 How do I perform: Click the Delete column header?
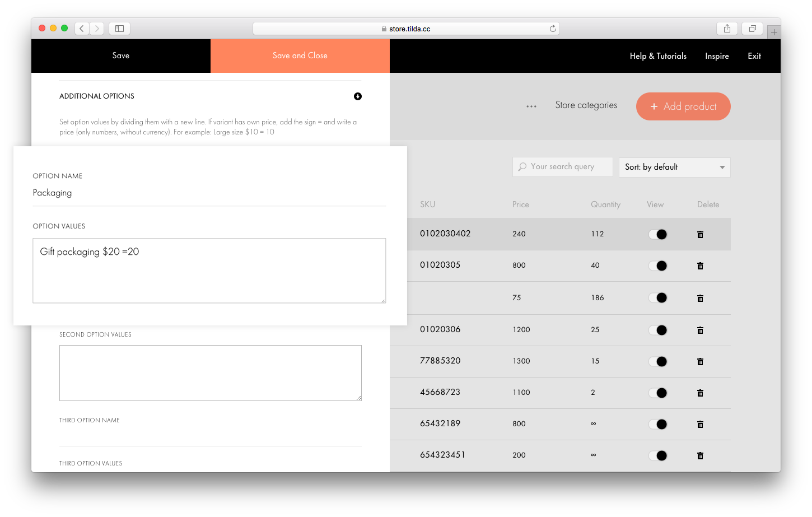[x=708, y=204]
